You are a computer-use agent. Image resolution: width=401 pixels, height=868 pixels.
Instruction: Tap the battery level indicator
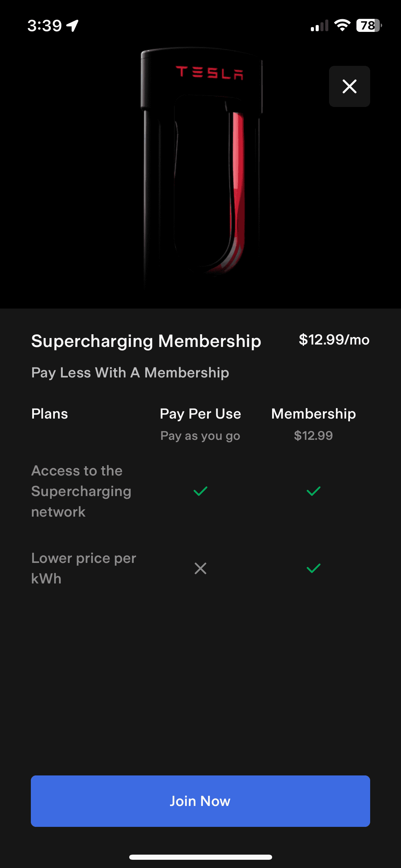tap(369, 25)
